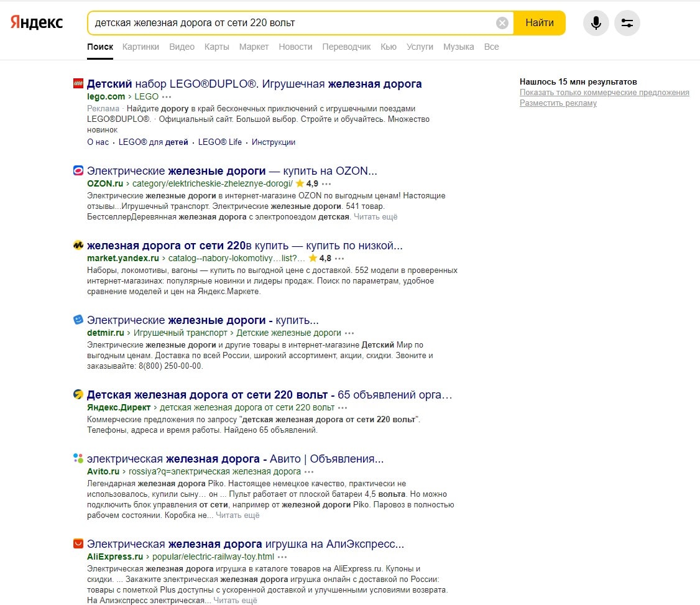Click the AliExpress.ru green domain link
700x605 pixels.
115,557
